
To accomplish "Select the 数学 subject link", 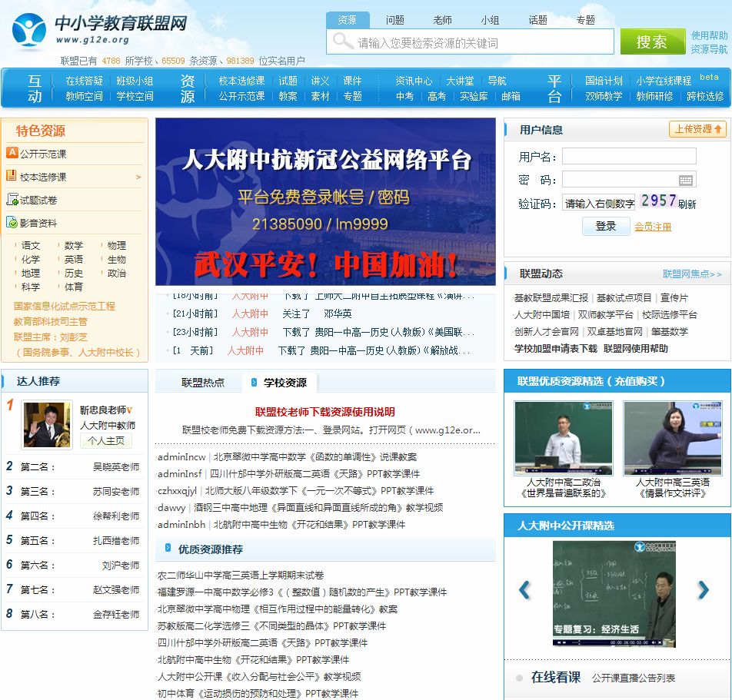I will [74, 245].
